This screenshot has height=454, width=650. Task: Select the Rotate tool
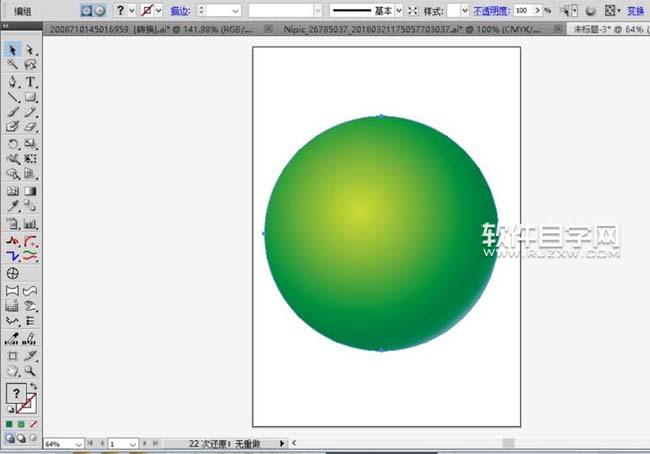click(x=12, y=144)
